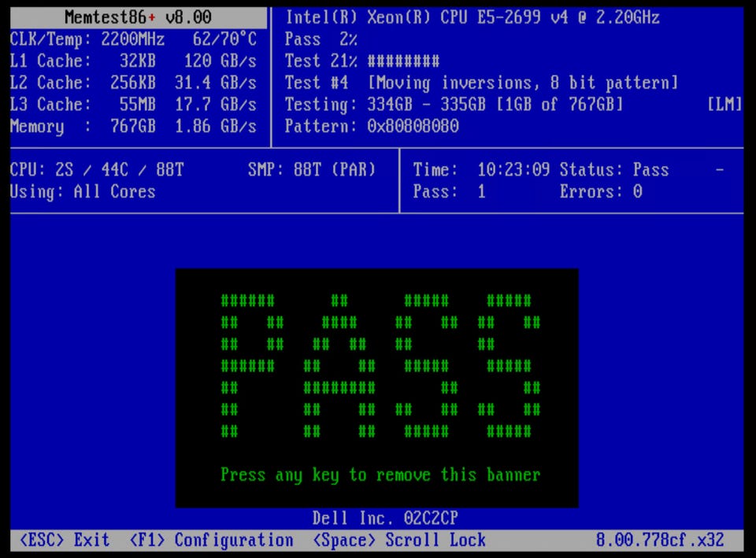The image size is (756, 558).
Task: Select the CPU model line Intel(R) Xeon(R) E5-2699 v4
Action: coord(472,17)
